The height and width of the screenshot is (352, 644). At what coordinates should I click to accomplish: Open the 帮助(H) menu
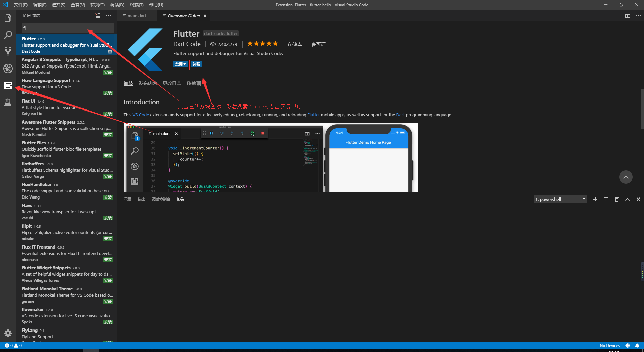point(156,5)
